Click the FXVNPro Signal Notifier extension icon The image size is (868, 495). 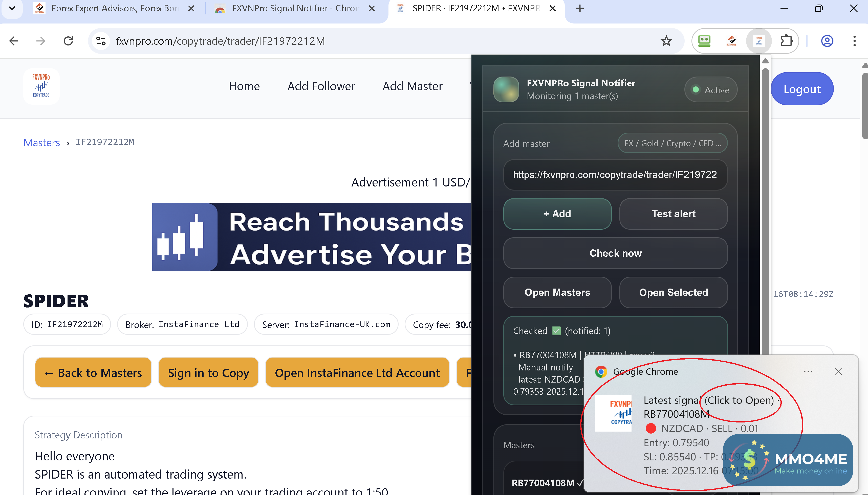click(x=758, y=41)
